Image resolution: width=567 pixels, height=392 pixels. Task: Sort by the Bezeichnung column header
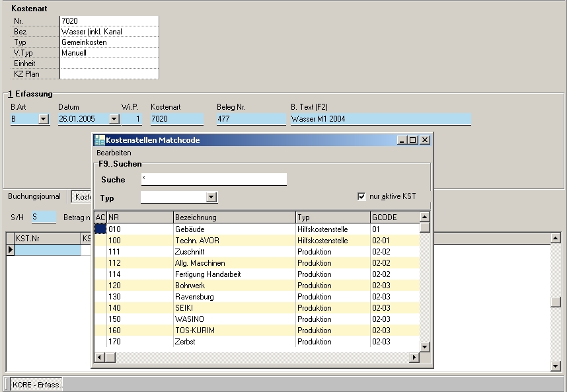234,217
